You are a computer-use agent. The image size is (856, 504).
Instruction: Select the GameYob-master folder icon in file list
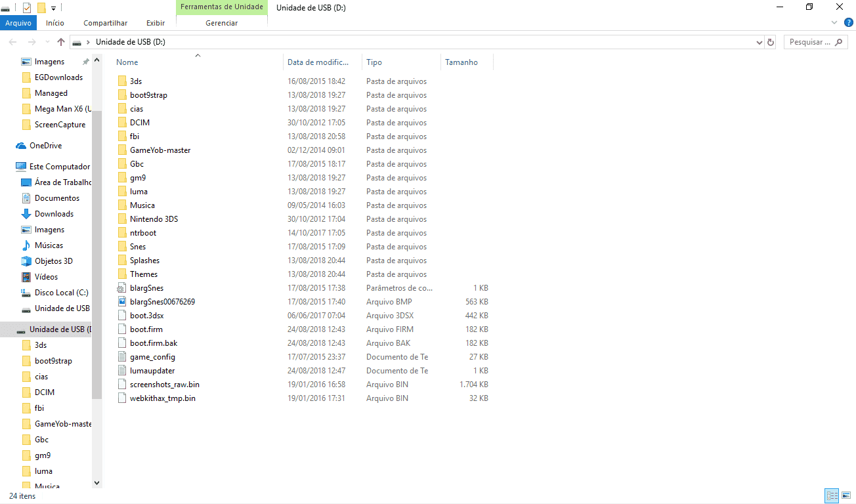122,150
